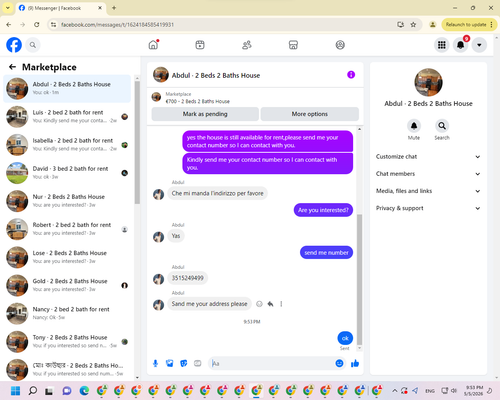Viewport: 500px width, 400px height.
Task: Open Windows taskbar search
Action: coord(33,390)
